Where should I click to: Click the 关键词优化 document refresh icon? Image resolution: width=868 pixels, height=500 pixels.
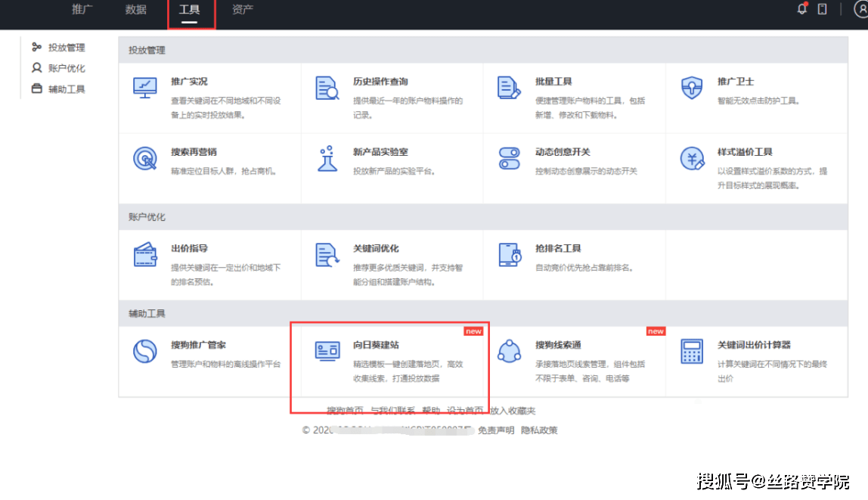click(327, 255)
